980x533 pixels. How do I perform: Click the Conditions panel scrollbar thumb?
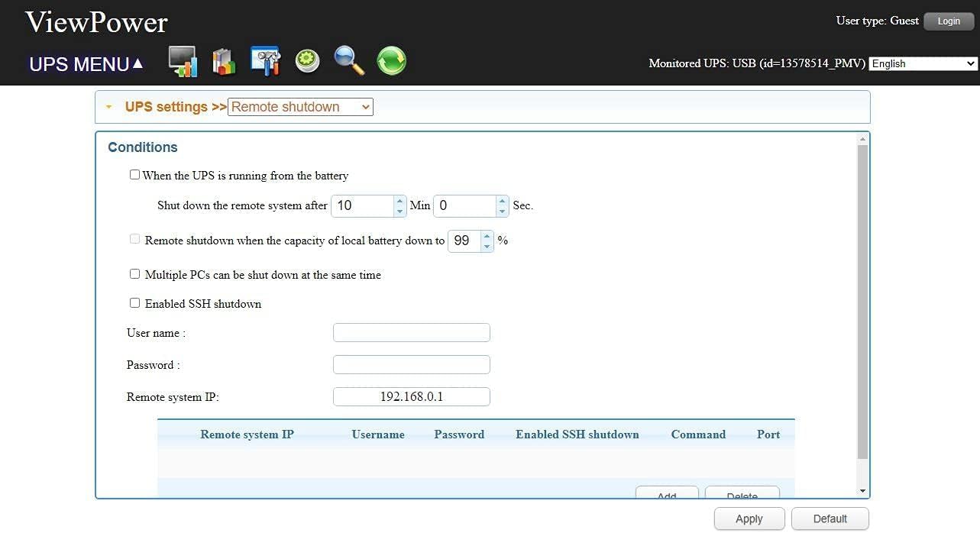point(862,302)
